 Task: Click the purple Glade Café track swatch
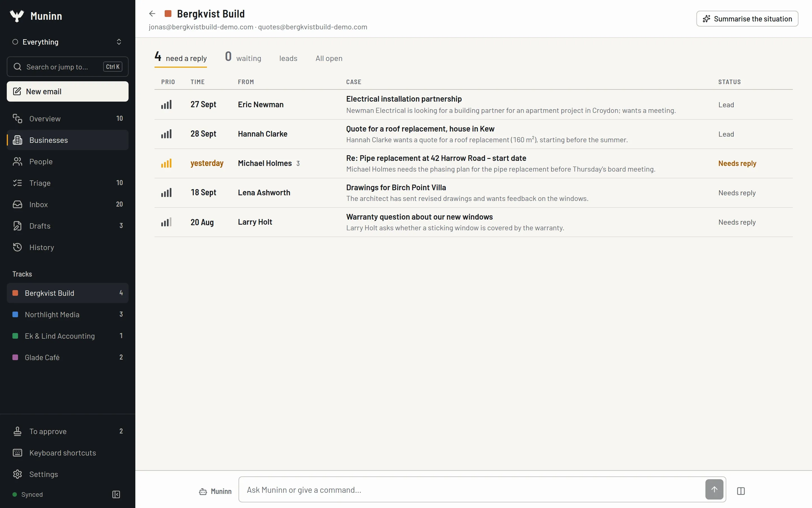point(15,358)
